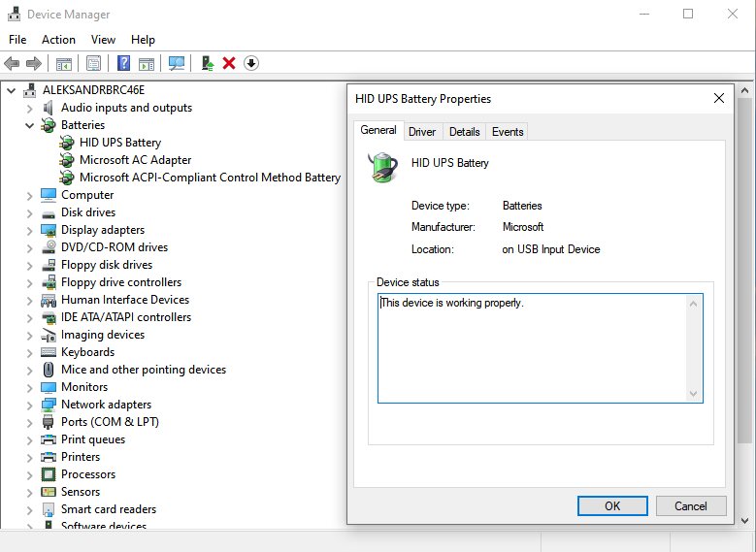The width and height of the screenshot is (756, 552).
Task: Expand the Keyboards category
Action: coord(29,353)
